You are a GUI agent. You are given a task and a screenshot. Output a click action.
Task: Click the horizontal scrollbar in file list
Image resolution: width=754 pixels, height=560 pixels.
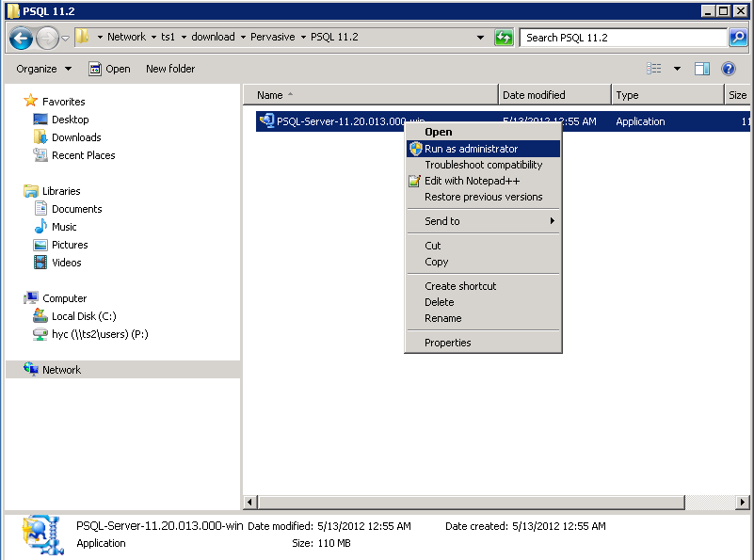[489, 503]
